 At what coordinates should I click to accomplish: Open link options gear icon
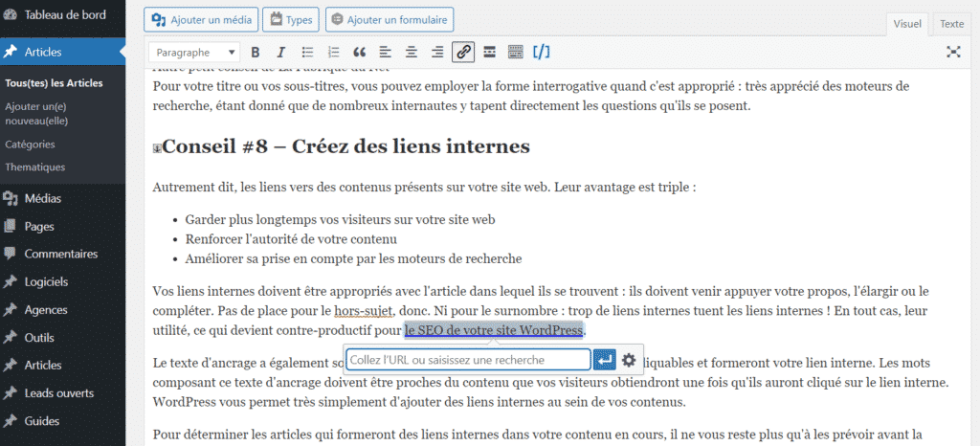coord(629,360)
